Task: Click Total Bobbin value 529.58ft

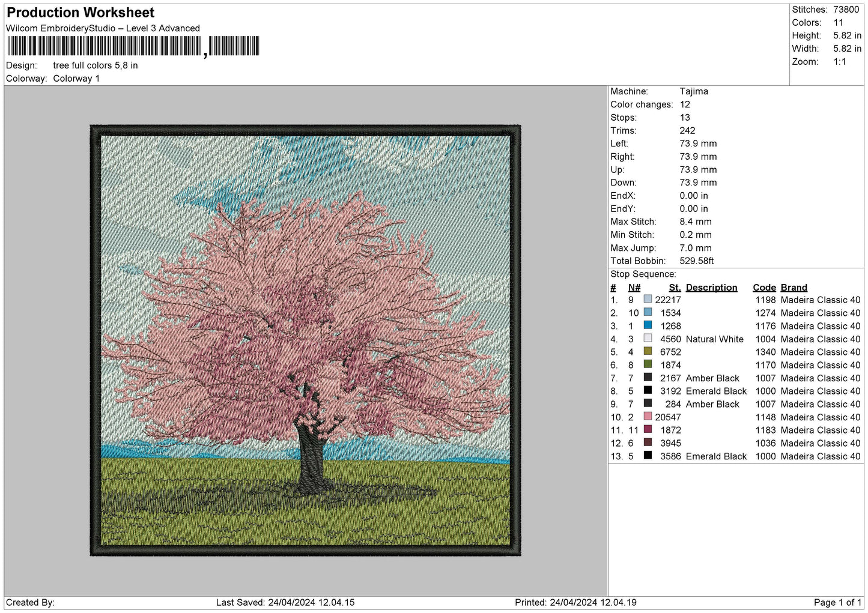Action: (x=697, y=261)
